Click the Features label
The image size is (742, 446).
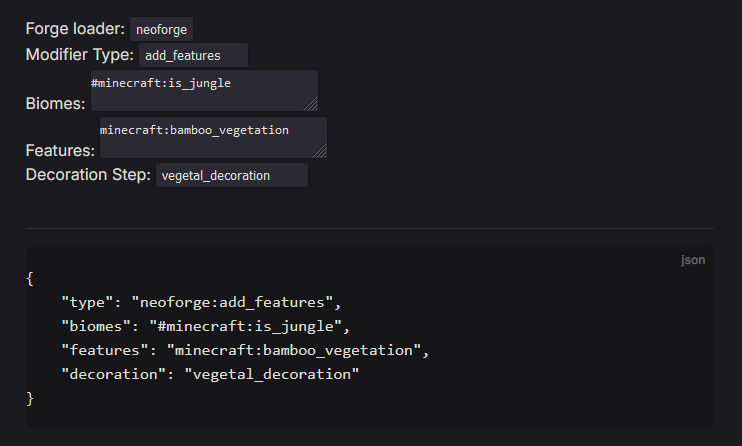click(60, 151)
